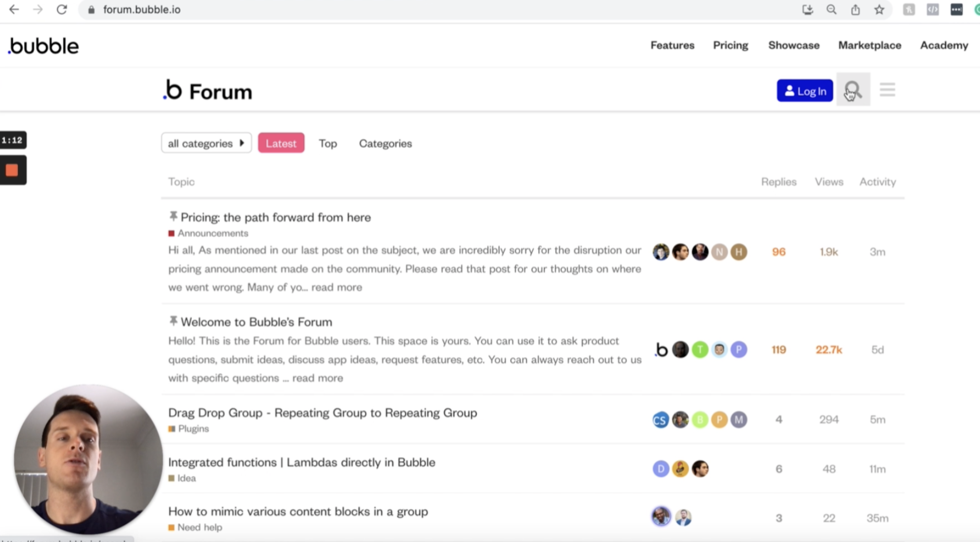Go back with browser back arrow
This screenshot has height=542, width=980.
click(14, 9)
